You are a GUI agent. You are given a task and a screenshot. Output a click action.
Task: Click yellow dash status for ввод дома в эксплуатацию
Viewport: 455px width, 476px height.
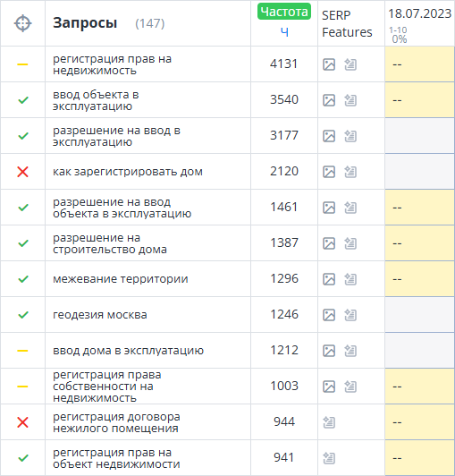22,351
